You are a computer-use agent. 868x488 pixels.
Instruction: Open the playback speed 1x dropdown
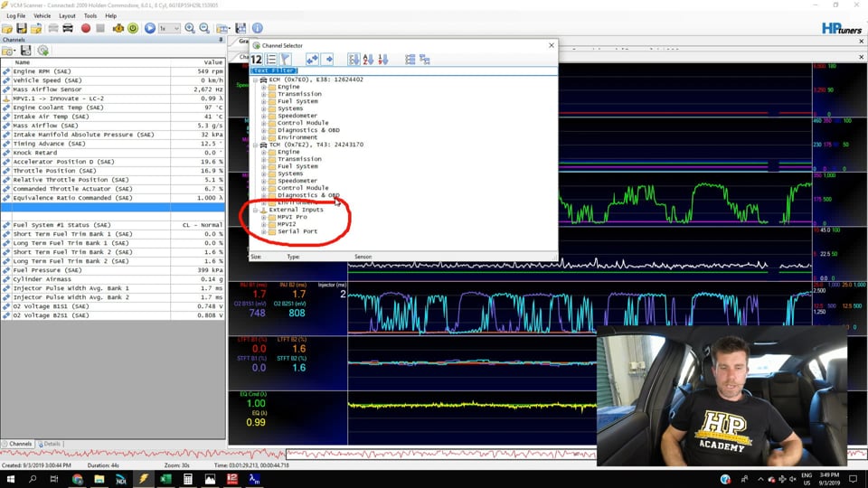click(168, 28)
